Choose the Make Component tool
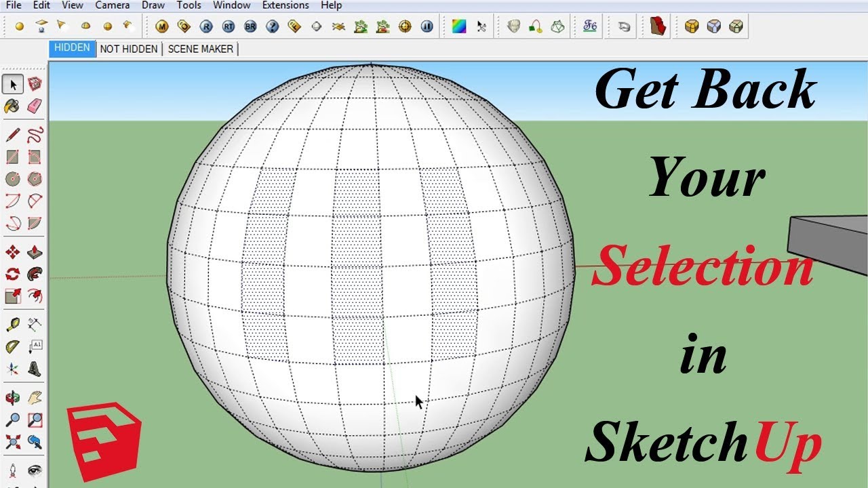Image resolution: width=868 pixels, height=488 pixels. [x=35, y=84]
